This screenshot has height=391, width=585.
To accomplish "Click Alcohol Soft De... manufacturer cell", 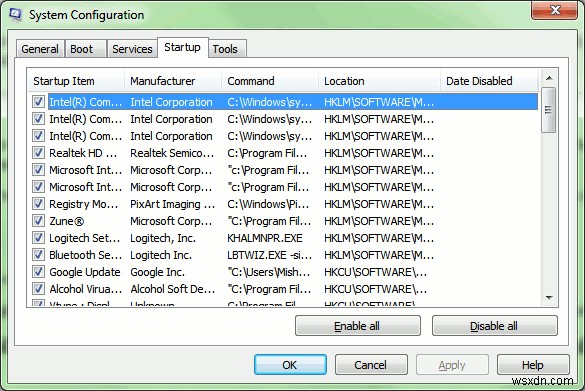I will pyautogui.click(x=173, y=289).
